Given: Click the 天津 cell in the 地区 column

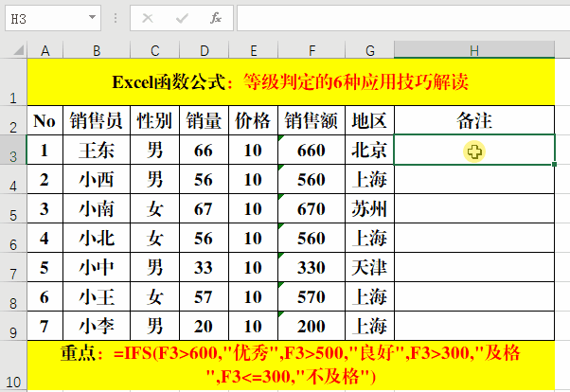Looking at the screenshot, I should (x=368, y=267).
